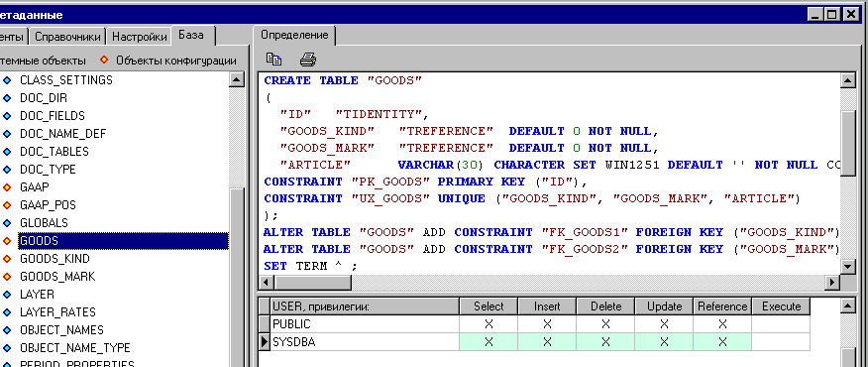
Task: Select LAYER in the object list
Action: coord(37,294)
